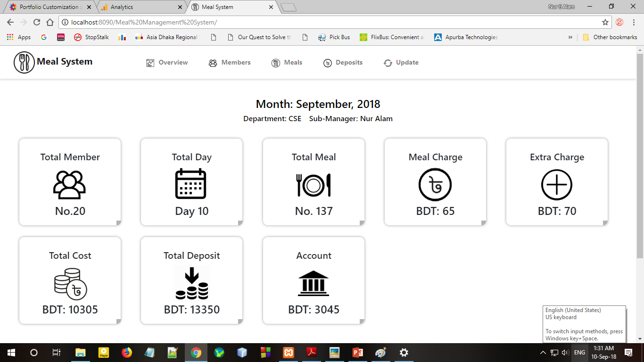Open PowerPoint from the taskbar
Image resolution: width=644 pixels, height=362 pixels.
click(358, 353)
